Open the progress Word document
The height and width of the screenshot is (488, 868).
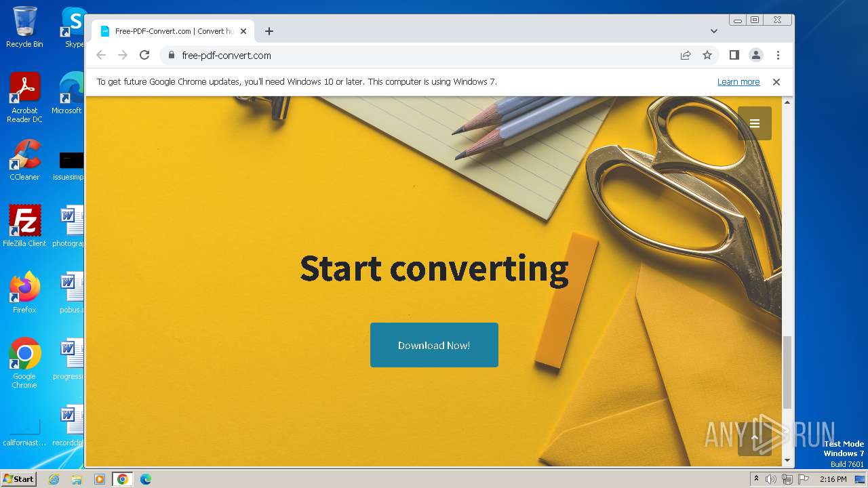click(69, 359)
